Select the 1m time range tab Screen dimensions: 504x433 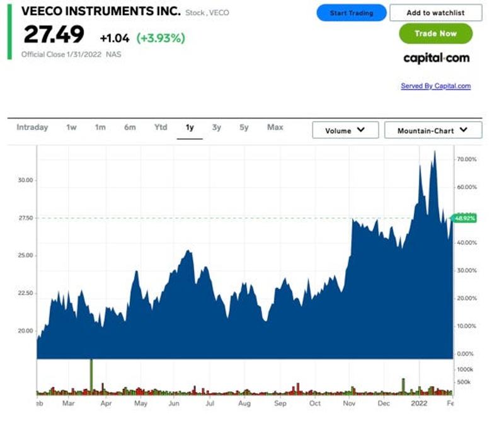[x=100, y=127]
